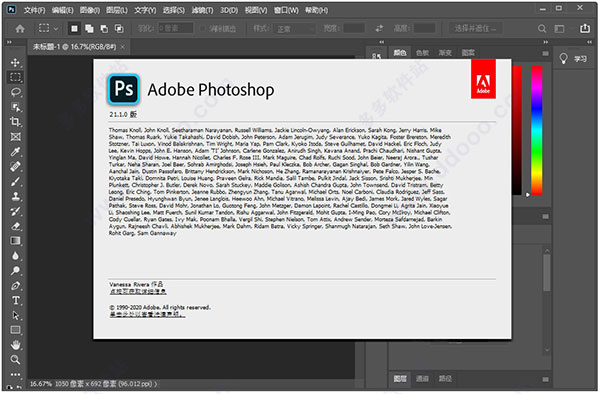Select the Lasso tool
The height and width of the screenshot is (394, 600).
15,92
